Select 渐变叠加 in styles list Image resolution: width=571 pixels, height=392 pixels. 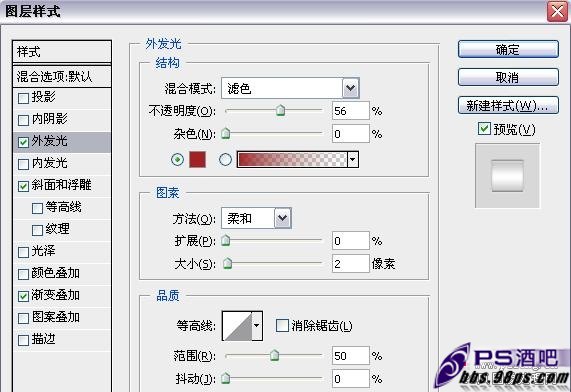[62, 295]
